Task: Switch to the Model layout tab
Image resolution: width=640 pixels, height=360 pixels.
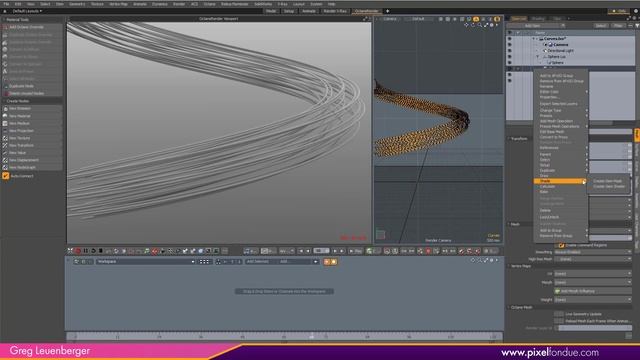Action: (271, 11)
